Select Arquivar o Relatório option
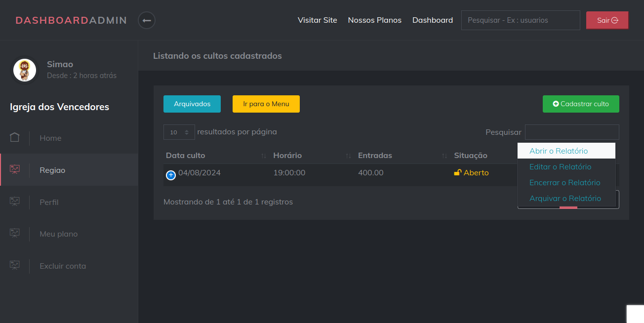Screen dimensions: 644x323 565,198
